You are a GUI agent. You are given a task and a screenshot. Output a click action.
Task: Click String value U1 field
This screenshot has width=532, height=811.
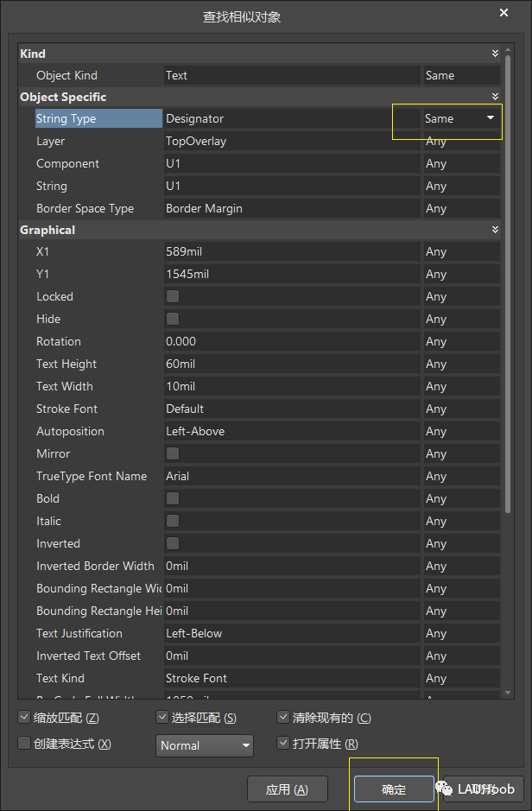pyautogui.click(x=292, y=186)
